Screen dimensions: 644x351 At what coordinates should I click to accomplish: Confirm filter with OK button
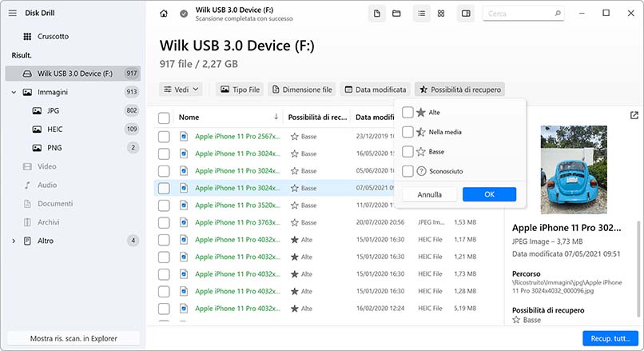pos(489,194)
